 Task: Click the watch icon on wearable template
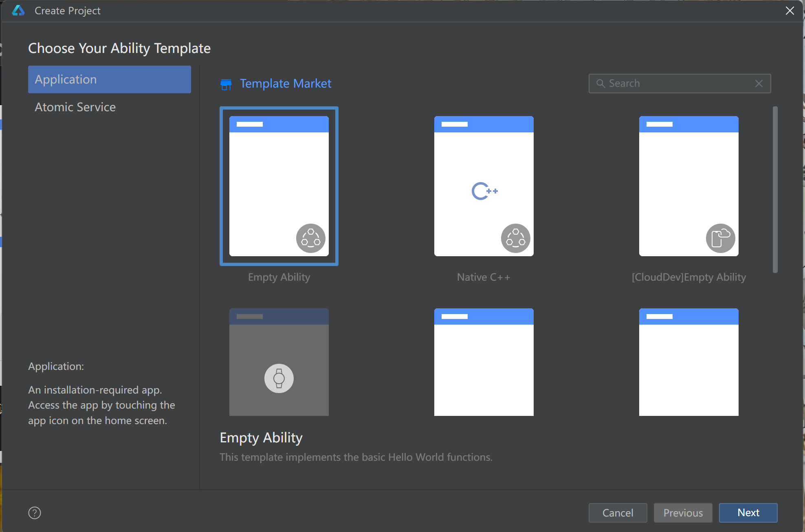coord(279,378)
